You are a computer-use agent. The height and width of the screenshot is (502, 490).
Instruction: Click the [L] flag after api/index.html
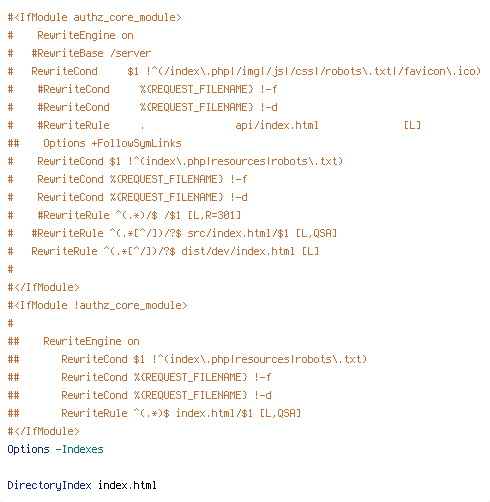(413, 125)
